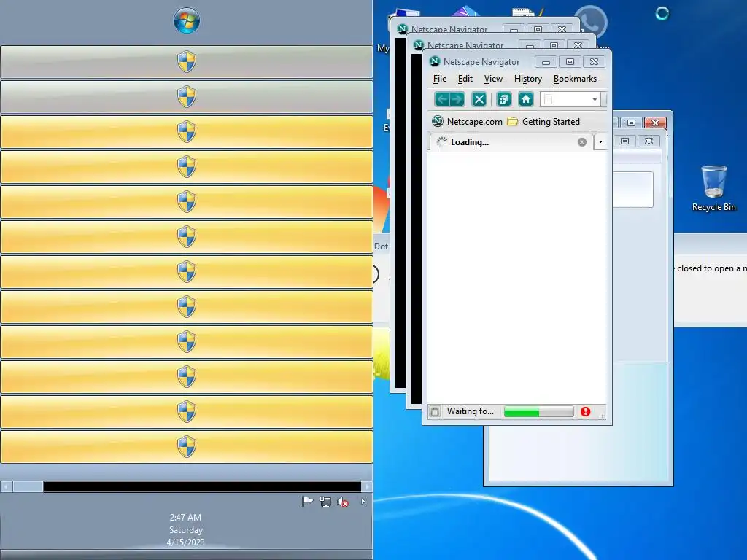Click the Netscape logo in the front title bar

point(435,61)
